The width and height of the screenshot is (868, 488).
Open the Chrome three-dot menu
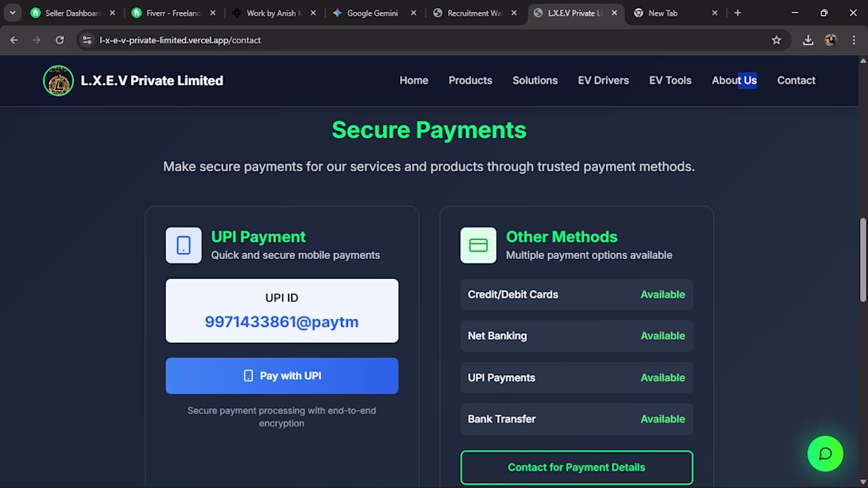pyautogui.click(x=854, y=40)
